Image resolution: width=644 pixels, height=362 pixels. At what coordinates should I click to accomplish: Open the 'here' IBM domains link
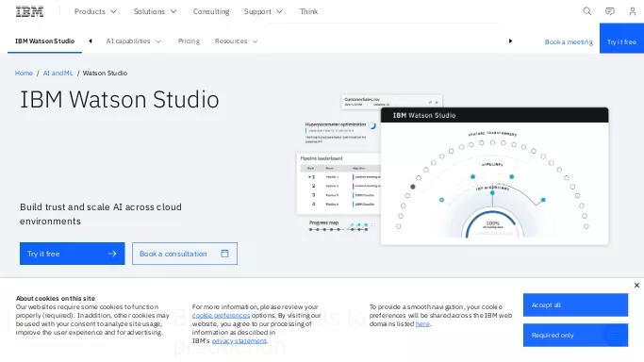422,324
